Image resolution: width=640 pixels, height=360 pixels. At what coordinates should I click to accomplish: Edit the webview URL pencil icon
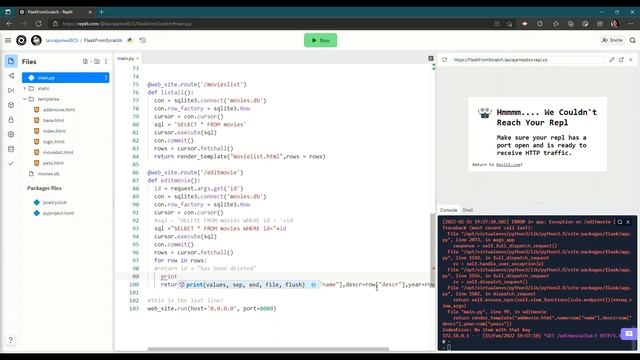(x=612, y=60)
